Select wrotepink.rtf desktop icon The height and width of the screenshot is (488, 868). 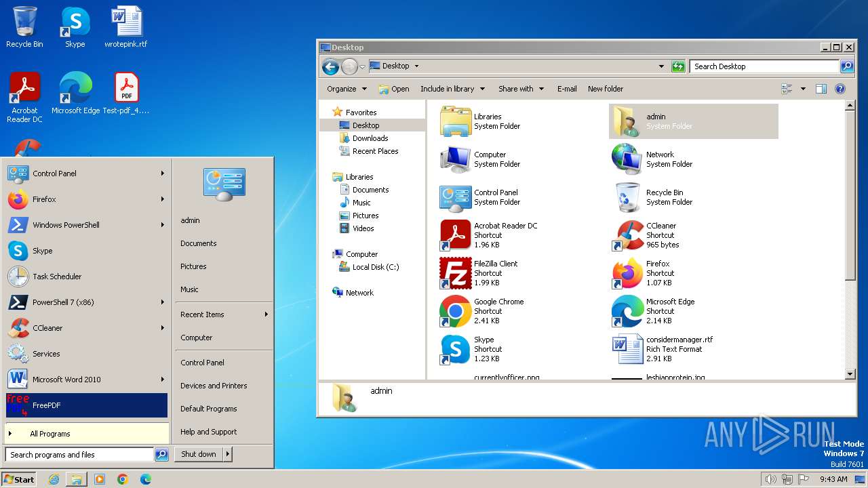click(x=126, y=28)
